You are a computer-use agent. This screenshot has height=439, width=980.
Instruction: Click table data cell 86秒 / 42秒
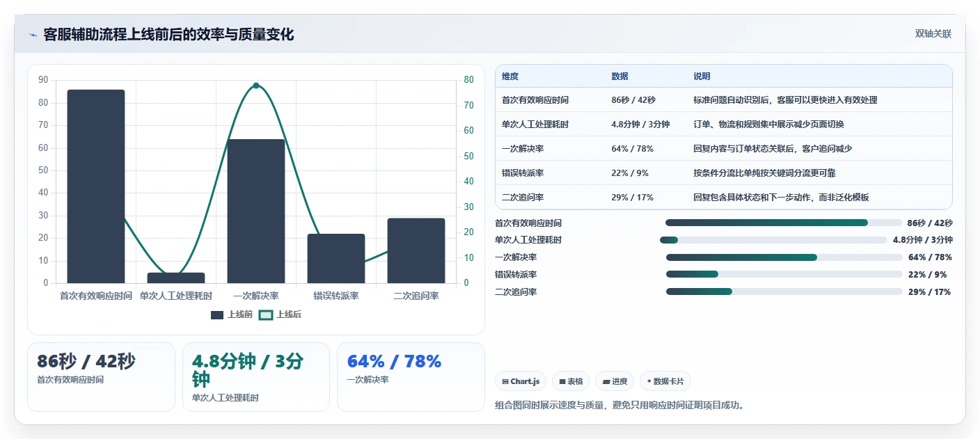coord(633,100)
